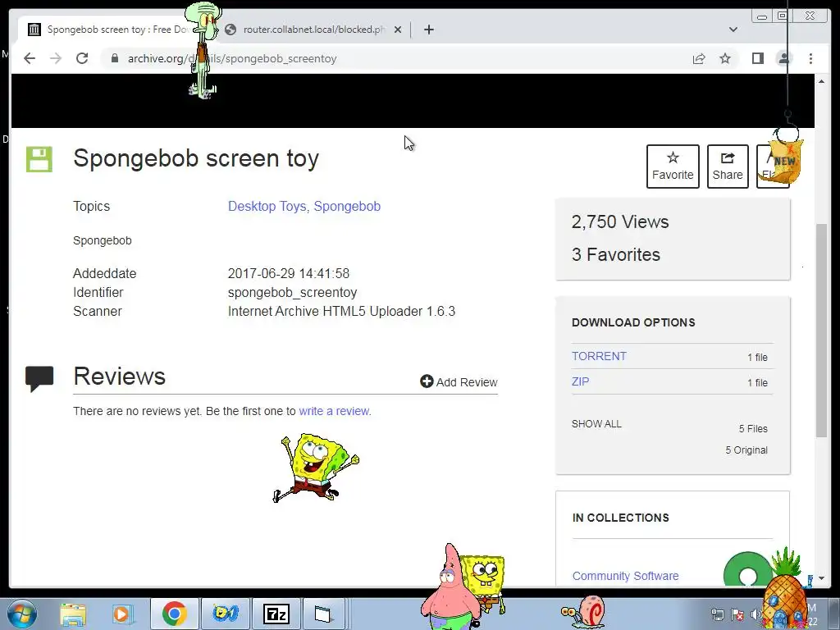Open Windows Explorer from the taskbar
This screenshot has height=630, width=840.
(73, 614)
